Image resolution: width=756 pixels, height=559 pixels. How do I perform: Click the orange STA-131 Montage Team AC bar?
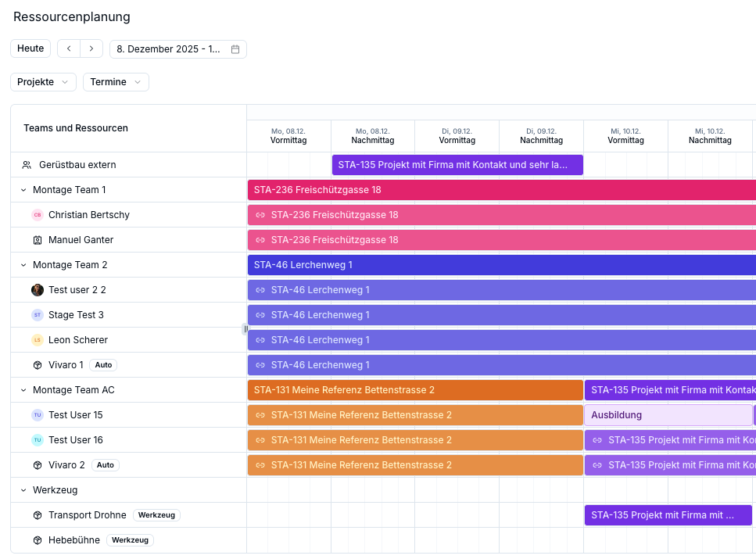click(415, 390)
